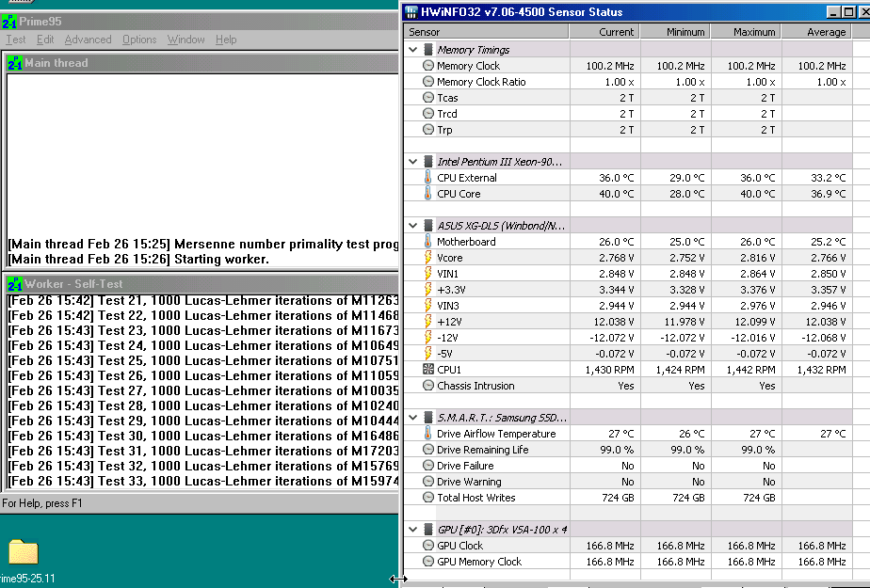Select the GPU [#0] group header icon

[x=427, y=530]
